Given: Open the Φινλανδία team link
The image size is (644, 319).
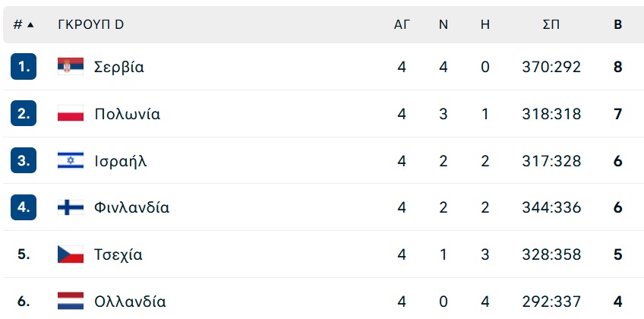Looking at the screenshot, I should pyautogui.click(x=131, y=208).
